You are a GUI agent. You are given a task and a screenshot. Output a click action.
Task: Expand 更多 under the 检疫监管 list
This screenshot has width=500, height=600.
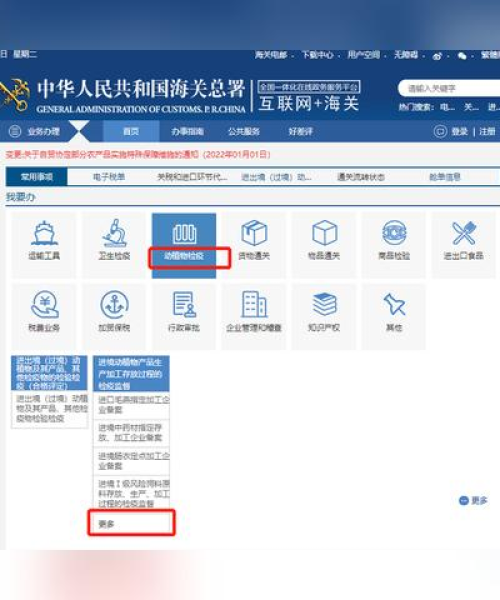131,523
